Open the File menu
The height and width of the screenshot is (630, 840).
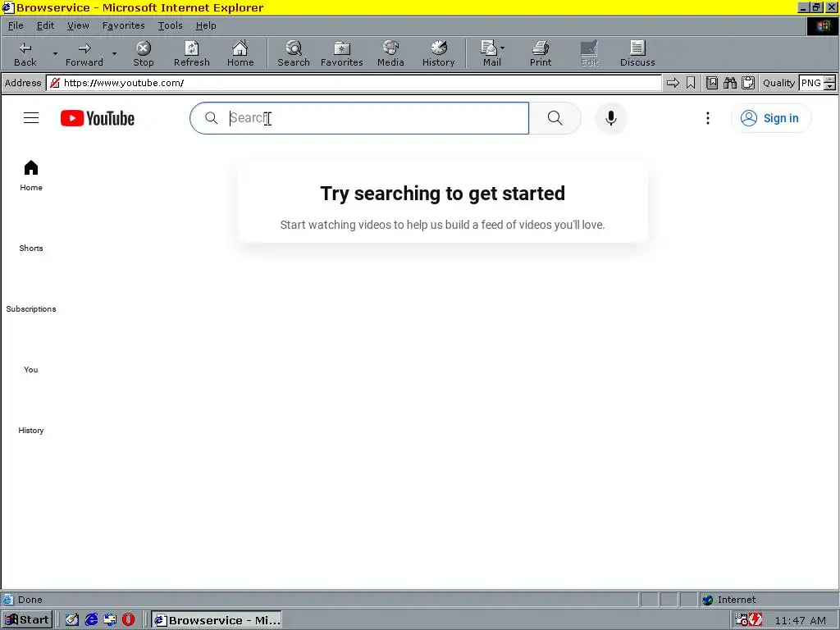click(16, 25)
